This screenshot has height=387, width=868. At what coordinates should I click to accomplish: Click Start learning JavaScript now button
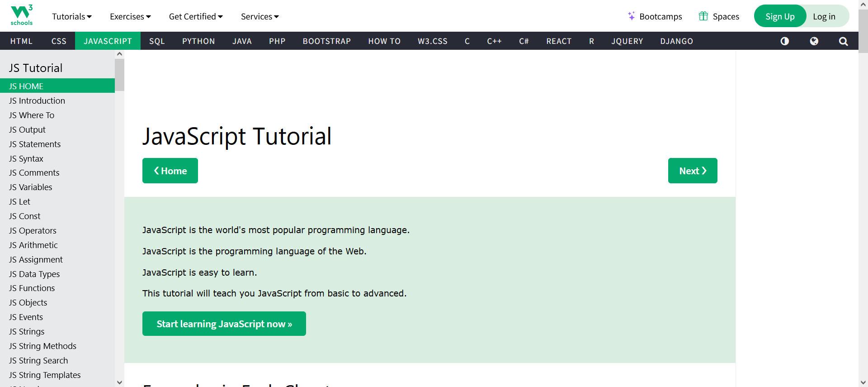(x=224, y=324)
